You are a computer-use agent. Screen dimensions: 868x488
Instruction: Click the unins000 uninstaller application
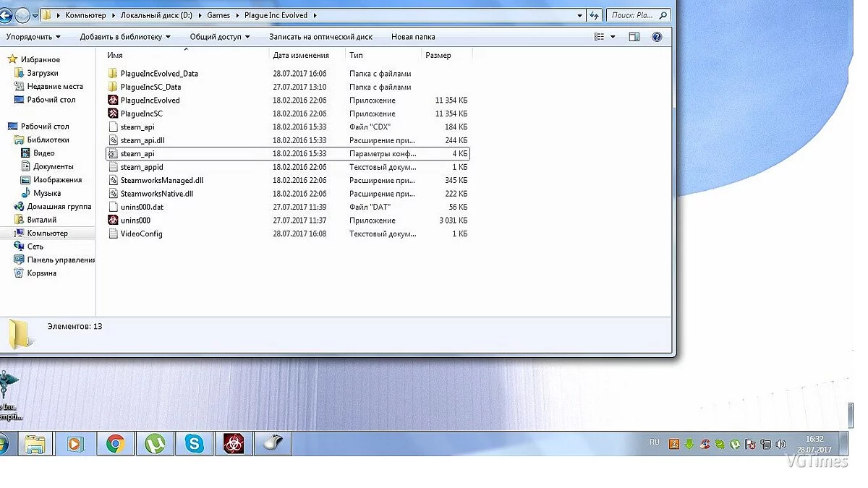(x=135, y=221)
